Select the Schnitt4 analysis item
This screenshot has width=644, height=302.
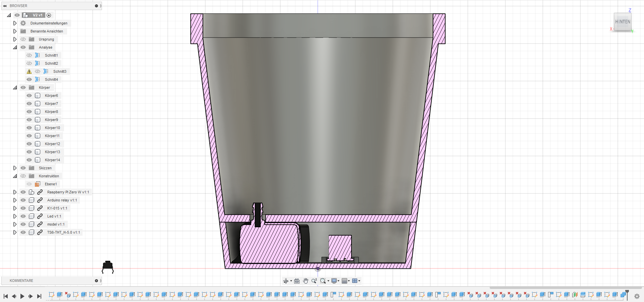[51, 79]
